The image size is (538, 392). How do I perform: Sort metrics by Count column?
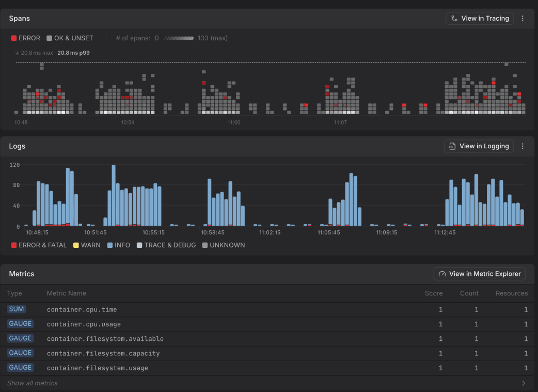[469, 293]
